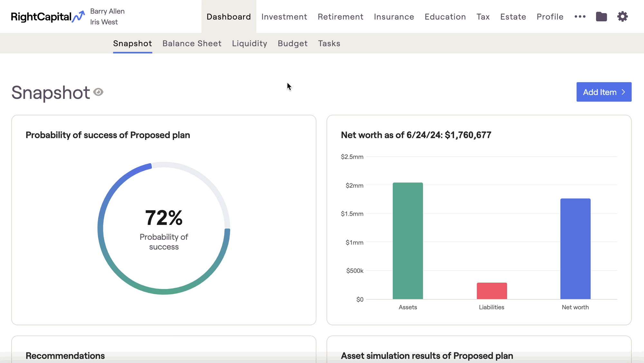644x363 pixels.
Task: Switch to the Liquidity tab
Action: click(x=250, y=43)
